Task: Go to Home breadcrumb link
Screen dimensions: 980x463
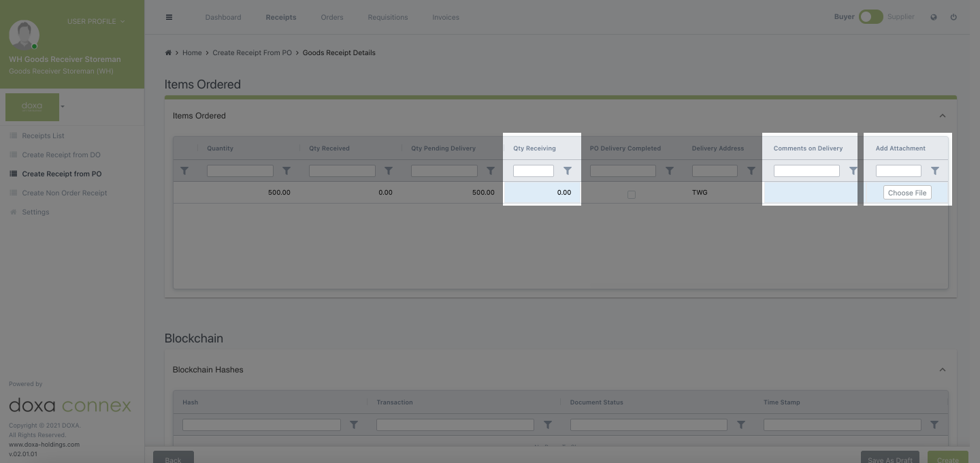Action: [192, 52]
